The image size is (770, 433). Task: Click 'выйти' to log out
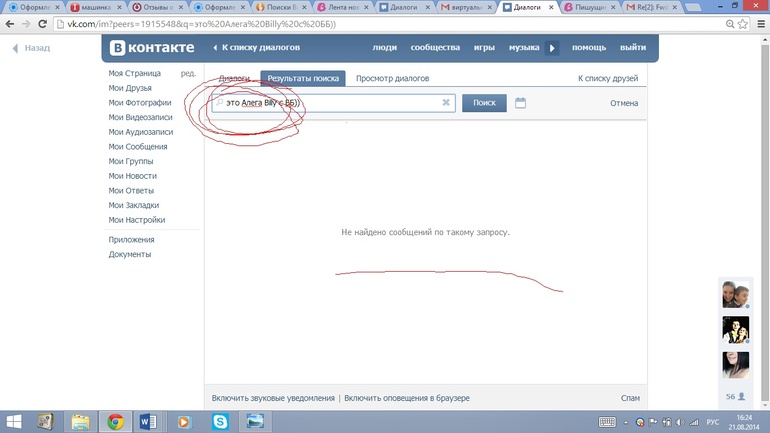tap(633, 48)
